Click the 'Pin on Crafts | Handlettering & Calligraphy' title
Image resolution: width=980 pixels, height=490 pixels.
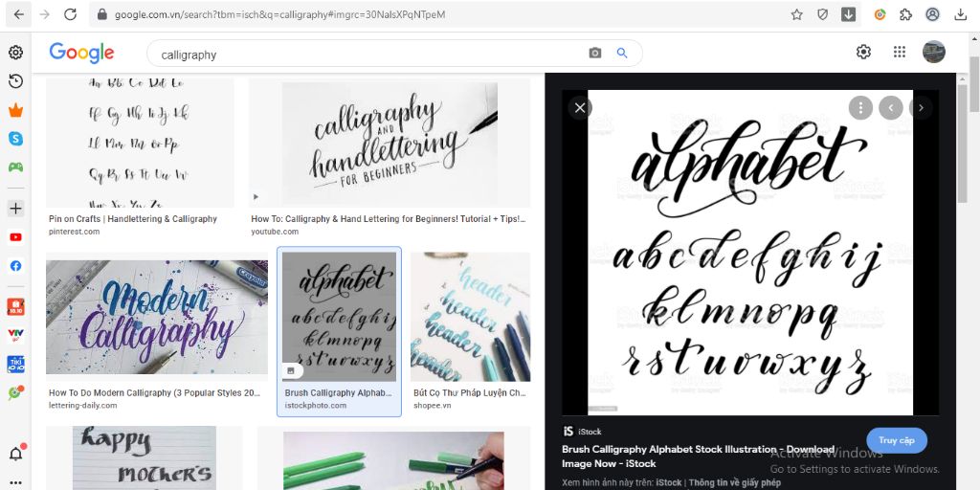133,219
